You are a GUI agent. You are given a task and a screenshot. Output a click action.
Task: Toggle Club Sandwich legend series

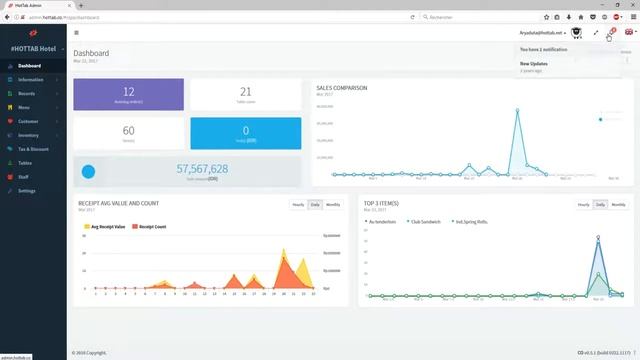pos(424,222)
